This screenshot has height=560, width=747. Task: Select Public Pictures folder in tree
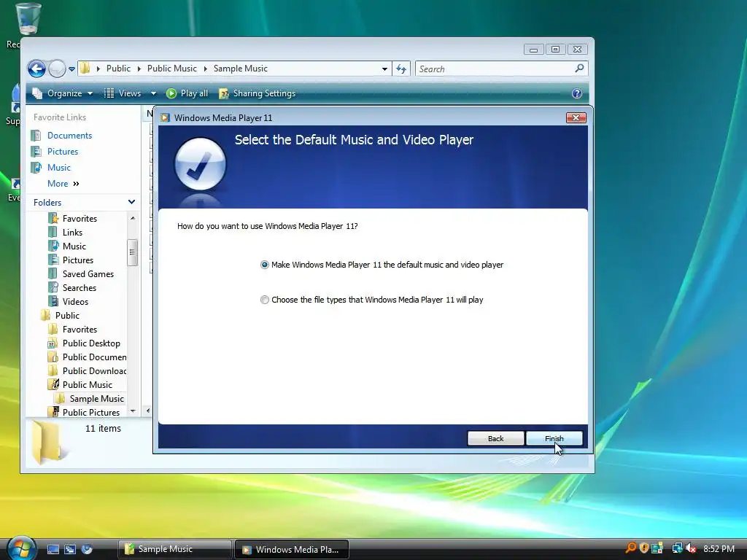(x=91, y=413)
